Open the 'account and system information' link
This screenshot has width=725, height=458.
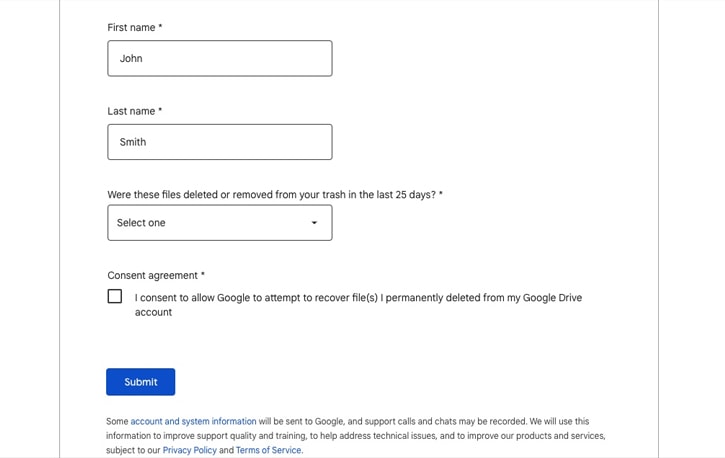193,421
